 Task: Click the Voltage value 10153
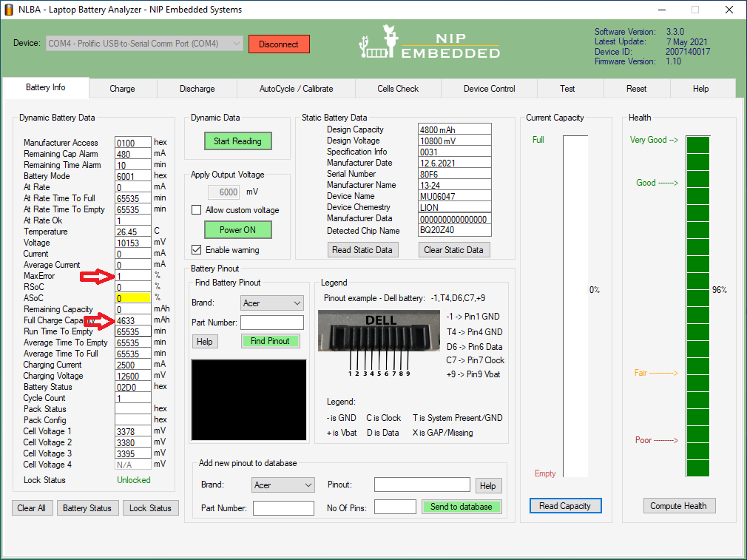[133, 243]
